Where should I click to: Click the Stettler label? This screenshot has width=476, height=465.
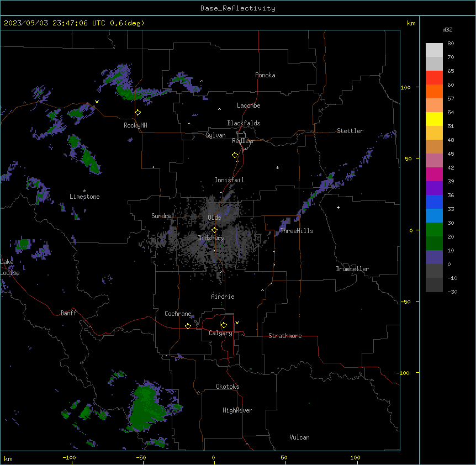coord(350,131)
